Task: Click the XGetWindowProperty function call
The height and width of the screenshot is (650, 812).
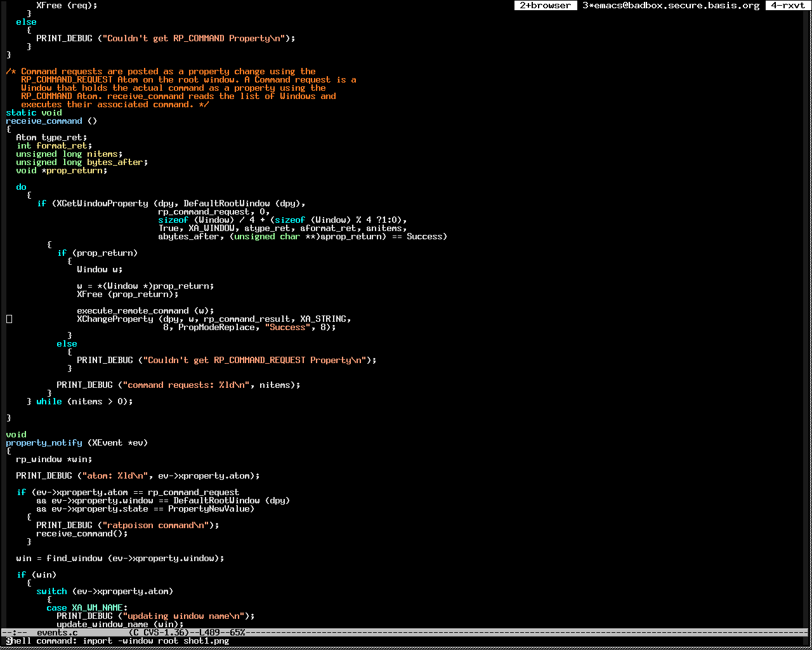Action: 102,203
